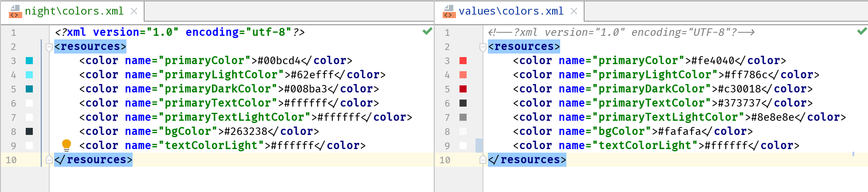Click the lightbulb quick-fix icon on line 9
Screen dimensions: 868x192
pos(67,145)
